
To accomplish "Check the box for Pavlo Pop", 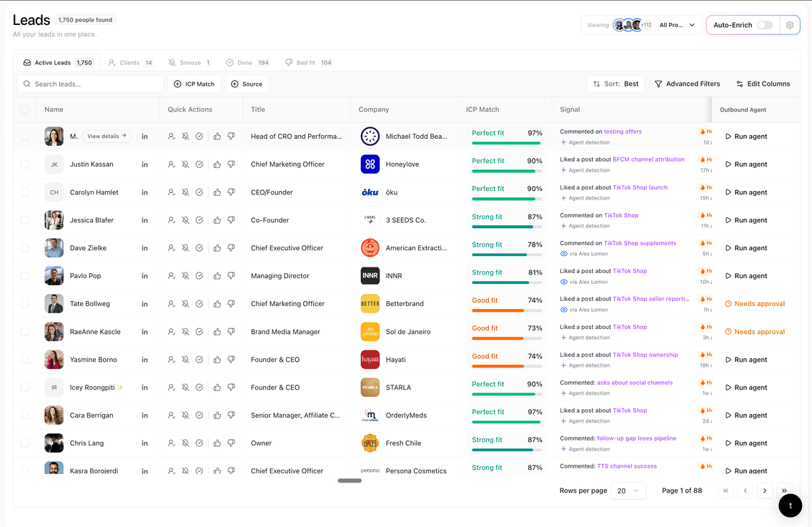I will [25, 276].
